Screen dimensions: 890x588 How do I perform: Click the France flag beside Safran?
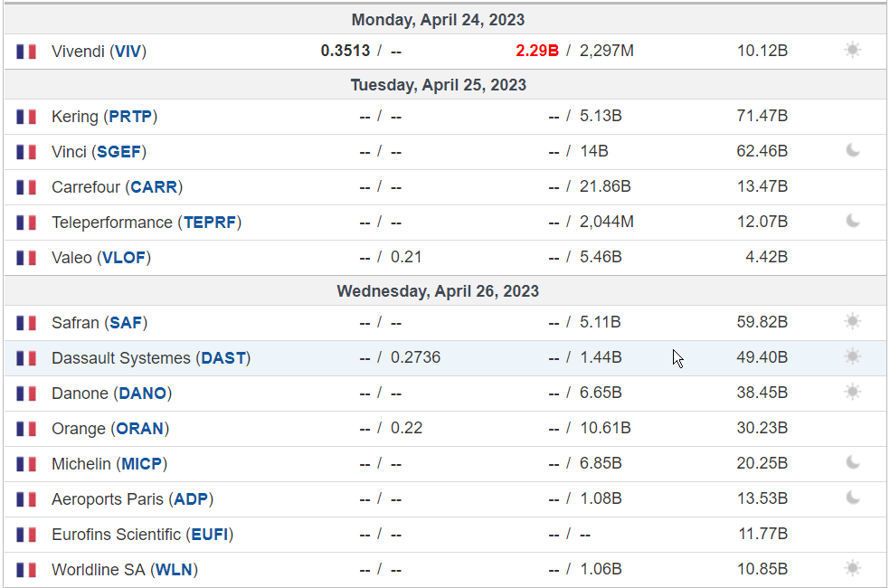(26, 323)
